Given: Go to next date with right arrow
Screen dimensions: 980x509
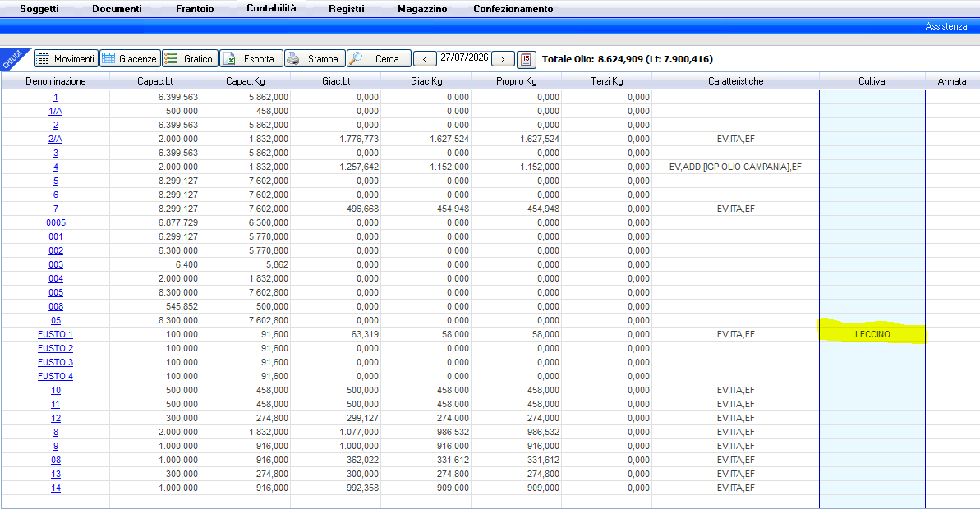Looking at the screenshot, I should pos(503,59).
